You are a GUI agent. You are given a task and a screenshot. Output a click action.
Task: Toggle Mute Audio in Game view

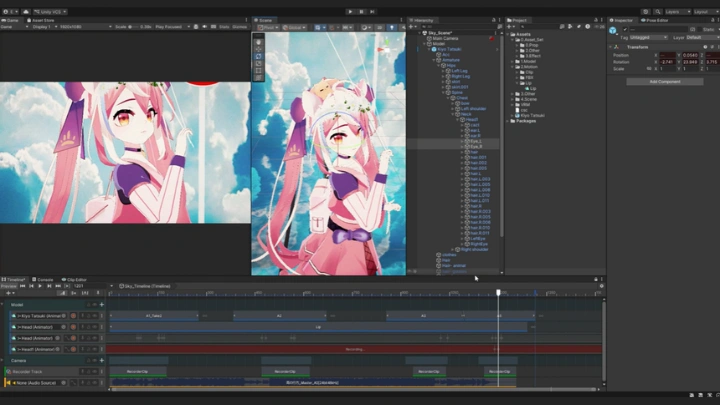[204, 27]
